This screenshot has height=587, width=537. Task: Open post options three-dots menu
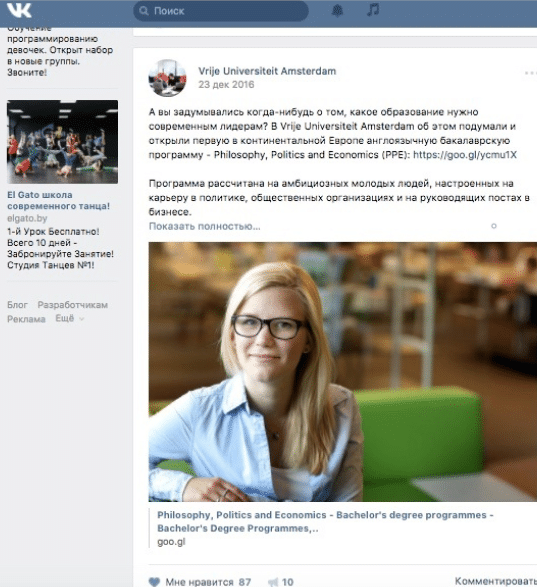530,73
